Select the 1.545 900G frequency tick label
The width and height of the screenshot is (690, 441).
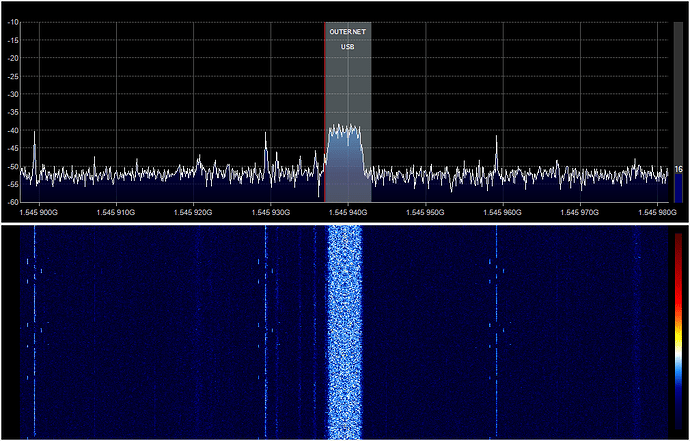coord(39,212)
